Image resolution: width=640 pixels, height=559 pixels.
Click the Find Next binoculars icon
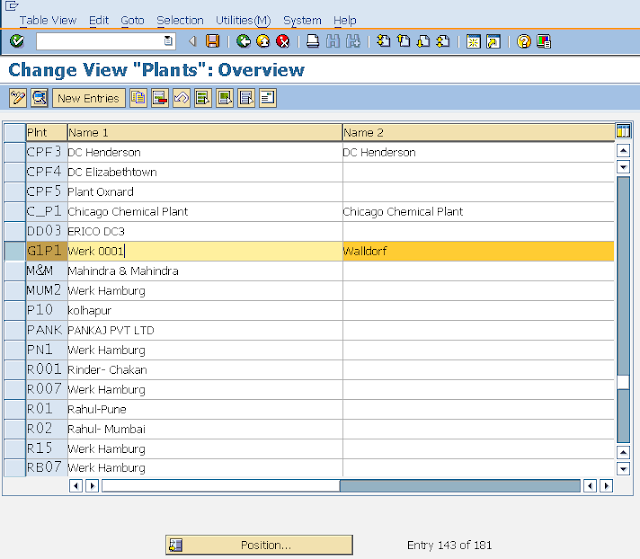353,41
